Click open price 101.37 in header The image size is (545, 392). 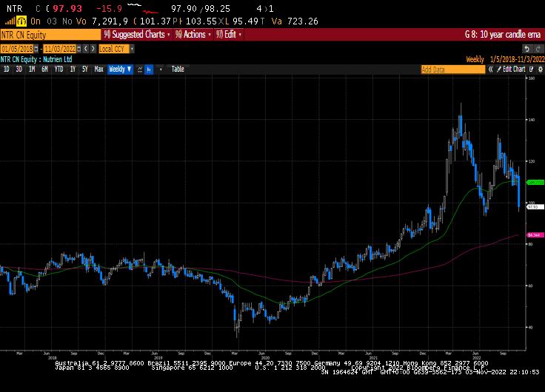click(x=155, y=21)
